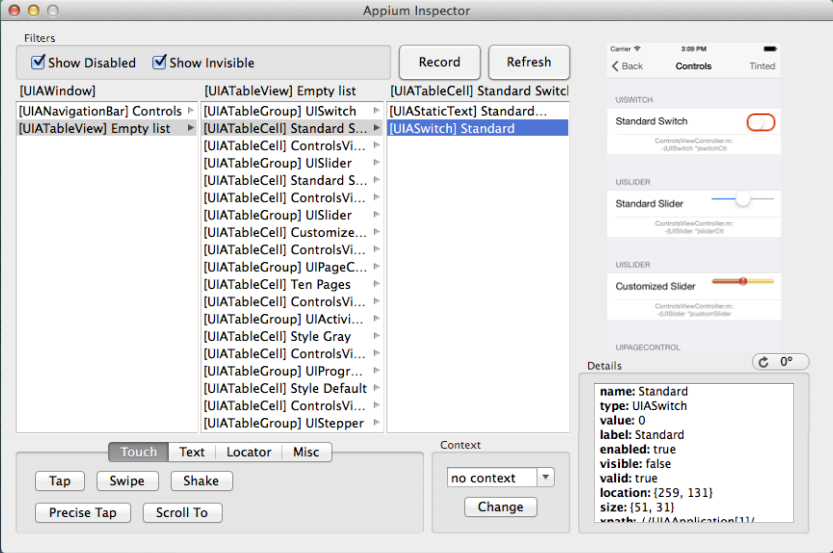This screenshot has height=553, width=833.
Task: Click 'type: UIASwitch' in Details
Action: [x=643, y=406]
